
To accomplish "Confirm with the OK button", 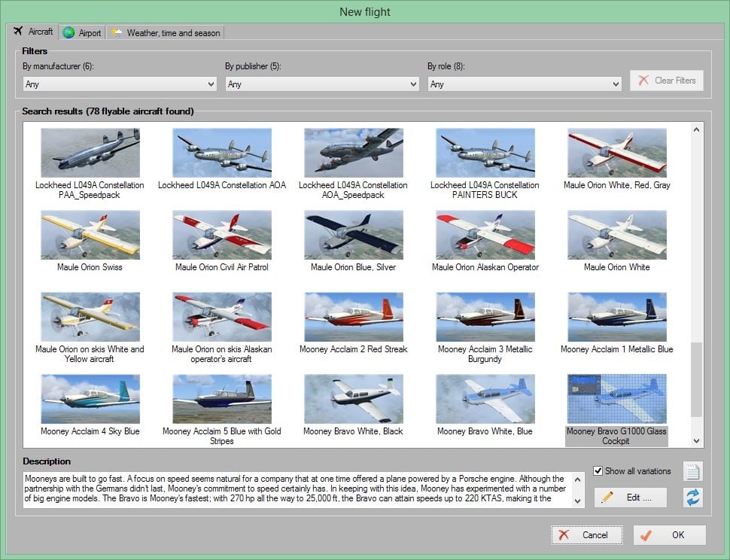I will pyautogui.click(x=670, y=535).
